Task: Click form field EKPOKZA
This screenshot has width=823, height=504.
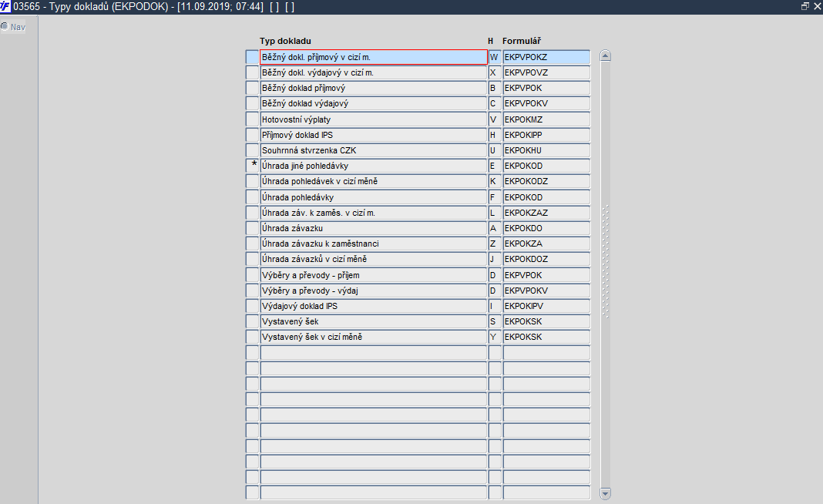Action: point(546,244)
